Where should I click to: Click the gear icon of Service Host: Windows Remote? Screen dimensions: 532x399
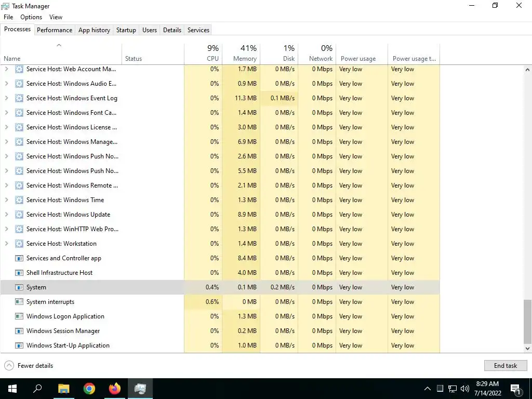(x=19, y=185)
